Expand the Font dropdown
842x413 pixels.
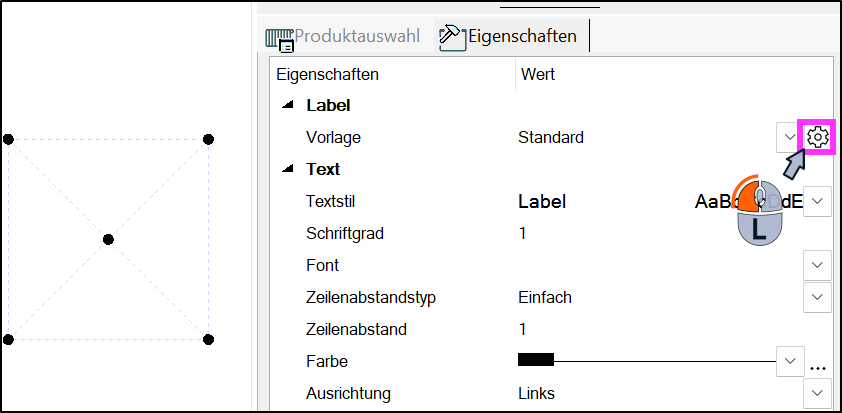[x=817, y=265]
